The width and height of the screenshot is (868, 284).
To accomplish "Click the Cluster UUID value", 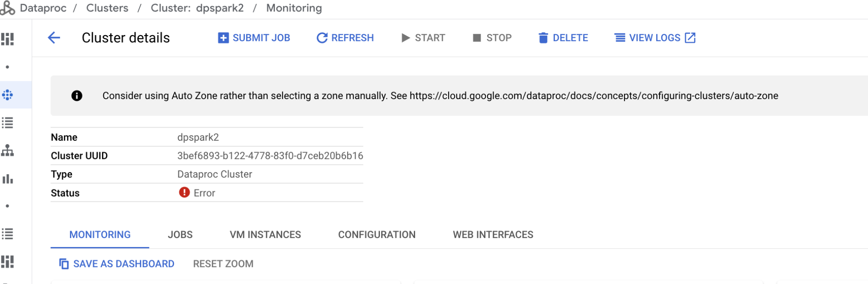I will [270, 155].
